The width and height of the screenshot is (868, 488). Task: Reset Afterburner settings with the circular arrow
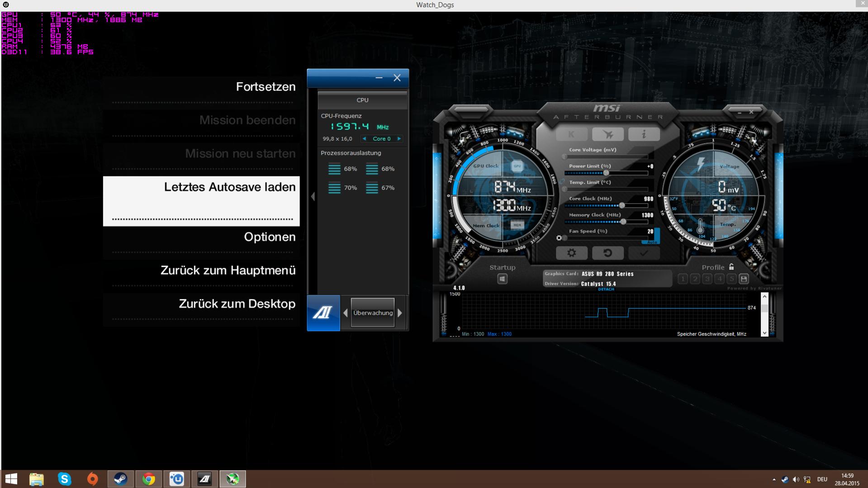point(607,253)
